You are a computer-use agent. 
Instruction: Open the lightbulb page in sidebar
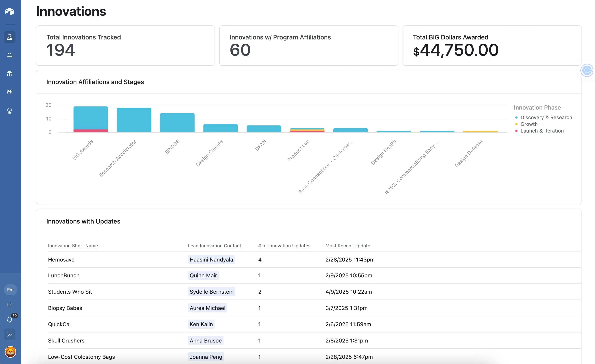10,110
